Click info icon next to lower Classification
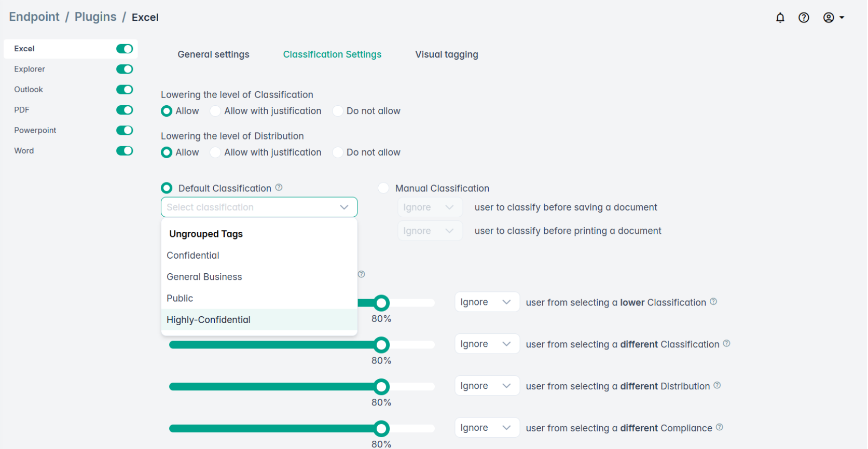 (x=713, y=302)
